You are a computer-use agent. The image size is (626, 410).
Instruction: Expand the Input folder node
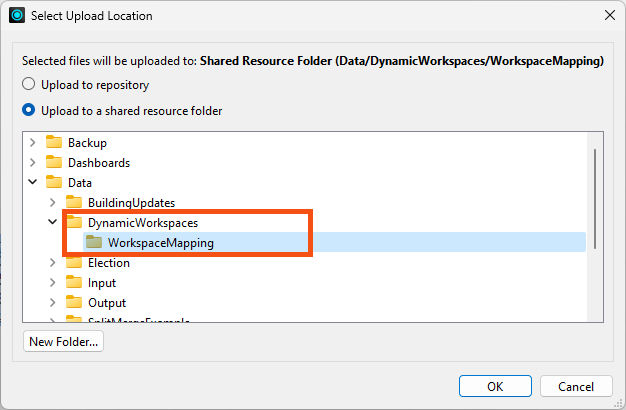(53, 283)
